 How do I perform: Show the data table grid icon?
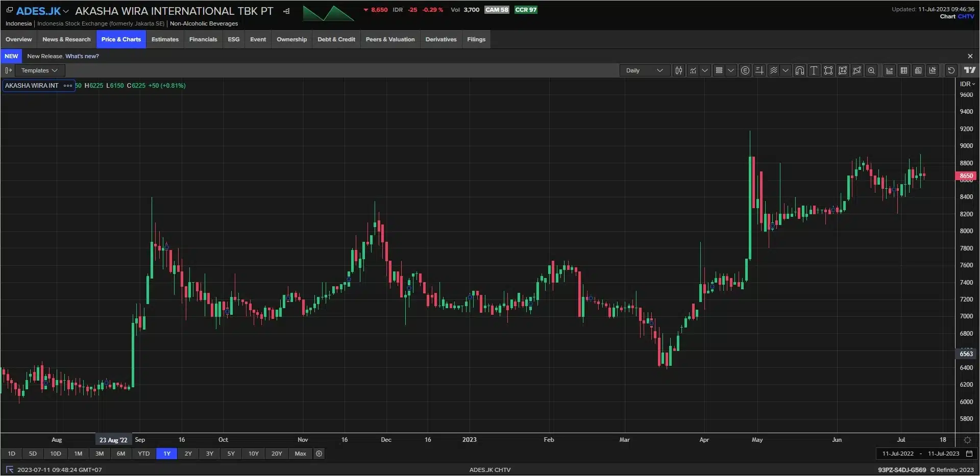904,70
